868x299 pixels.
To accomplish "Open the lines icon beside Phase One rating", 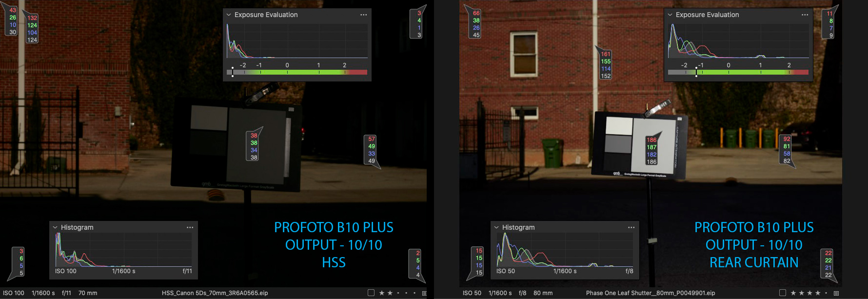I will [x=836, y=293].
